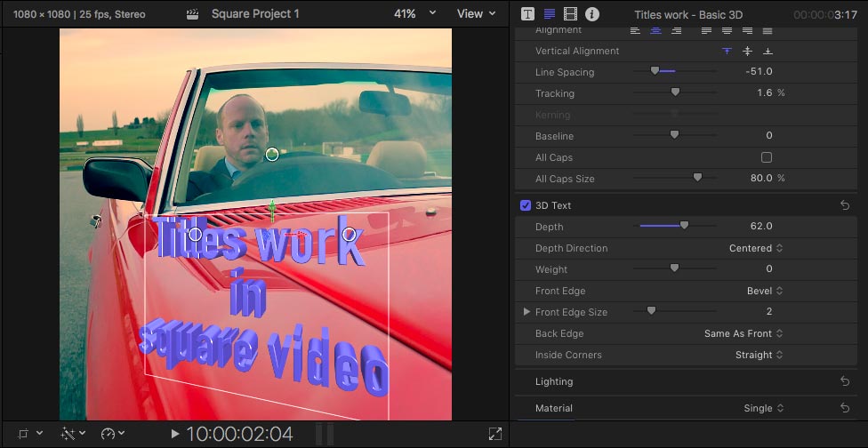Click the Weight slider handle
The height and width of the screenshot is (448, 868).
coord(674,268)
